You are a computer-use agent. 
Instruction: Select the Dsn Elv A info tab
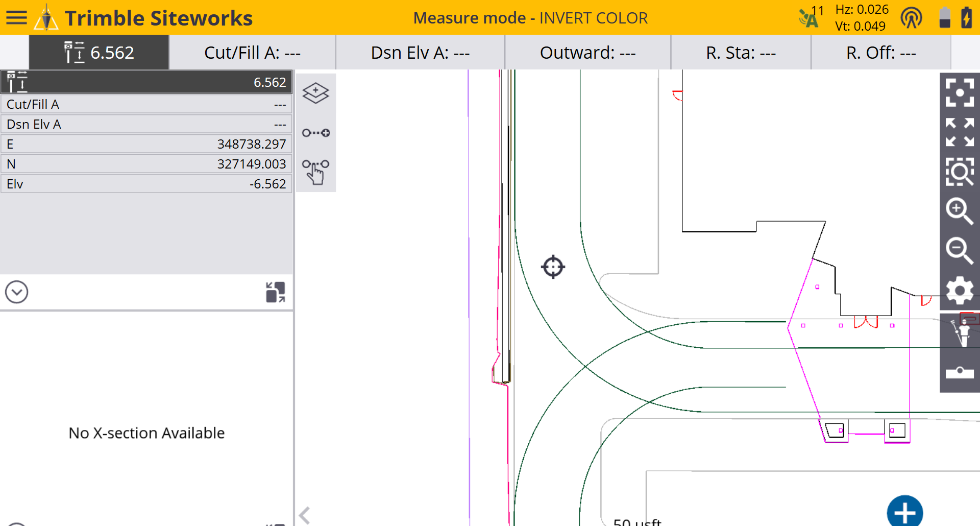[x=420, y=52]
